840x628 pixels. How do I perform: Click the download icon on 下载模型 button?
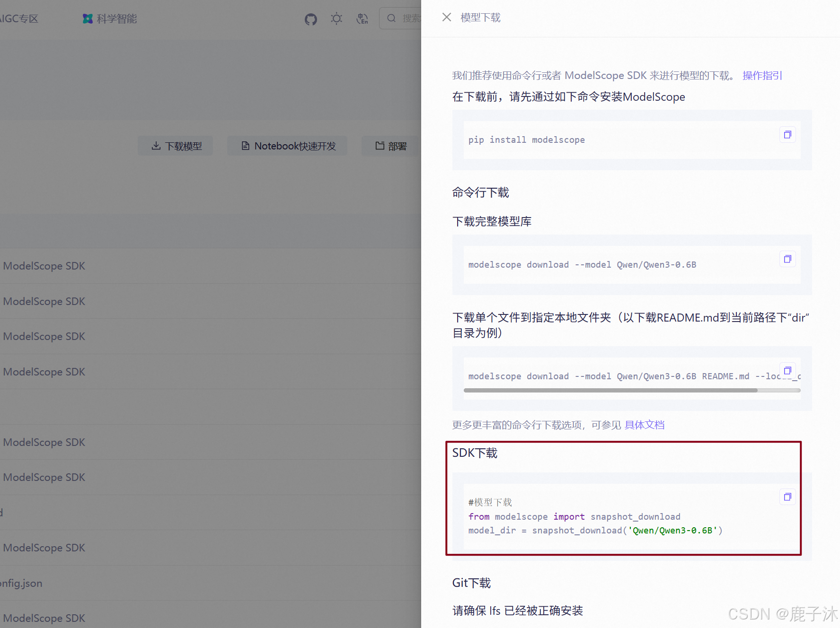coord(156,146)
